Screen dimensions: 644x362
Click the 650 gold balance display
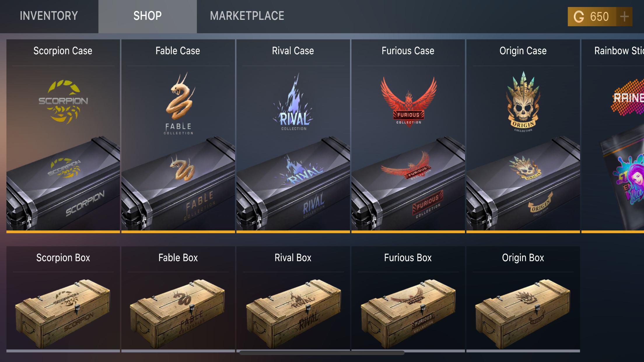[x=600, y=17]
